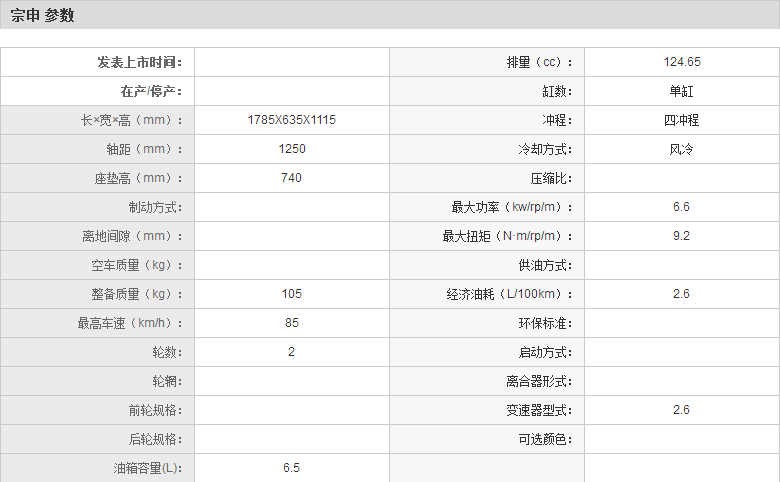This screenshot has width=780, height=482.
Task: Select the 单缸 cylinder value
Action: pyautogui.click(x=681, y=91)
